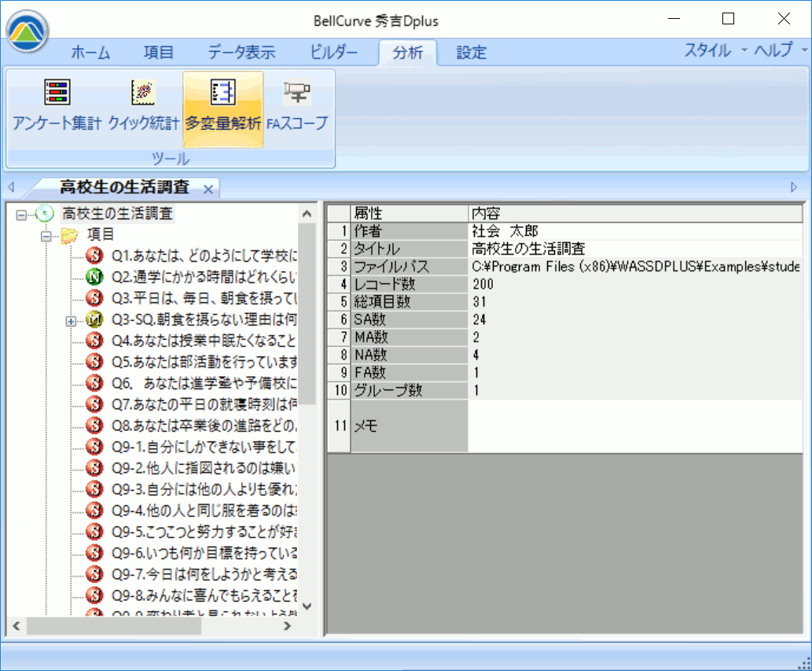
Task: Select the ファイルパス content cell
Action: tap(636, 267)
